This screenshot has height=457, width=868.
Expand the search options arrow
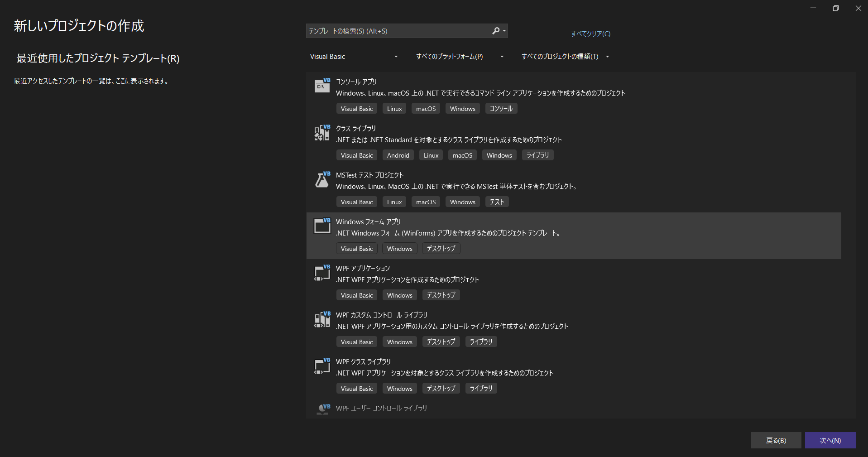coord(504,31)
